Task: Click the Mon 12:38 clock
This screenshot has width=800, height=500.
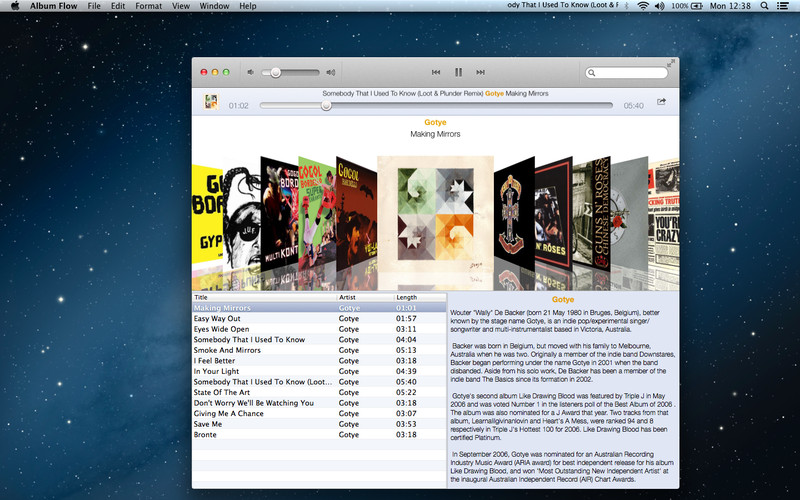Action: [x=730, y=6]
